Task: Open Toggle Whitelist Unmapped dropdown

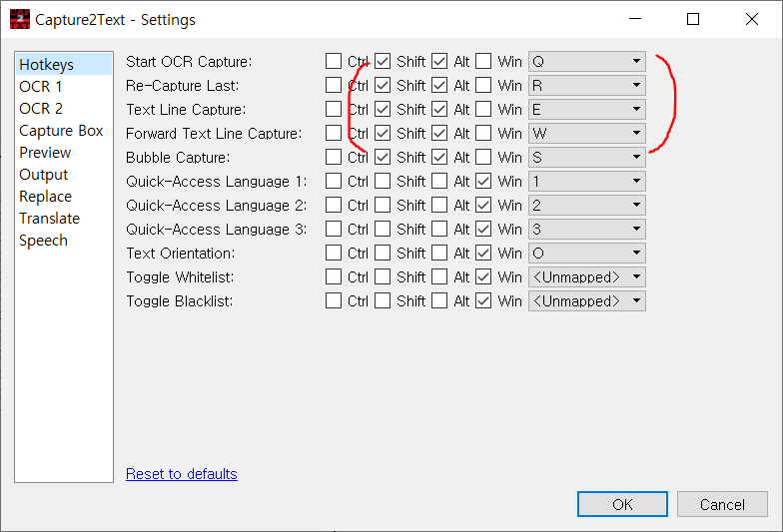Action: 587,277
